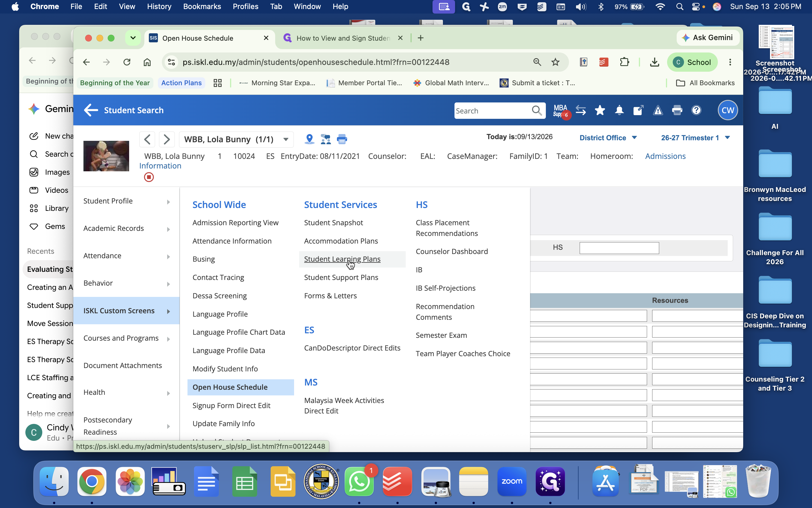The width and height of the screenshot is (812, 508).
Task: Click Chrome zoom magnifier in address bar
Action: [537, 62]
